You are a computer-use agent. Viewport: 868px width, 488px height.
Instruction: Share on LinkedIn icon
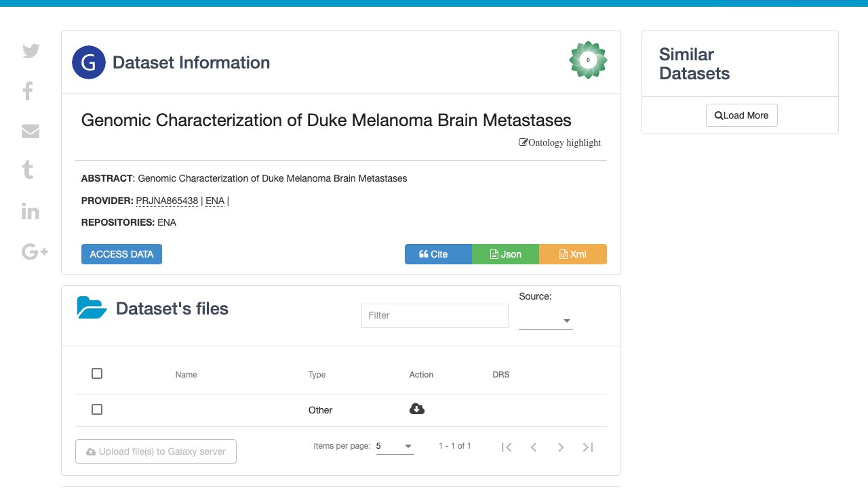point(31,211)
